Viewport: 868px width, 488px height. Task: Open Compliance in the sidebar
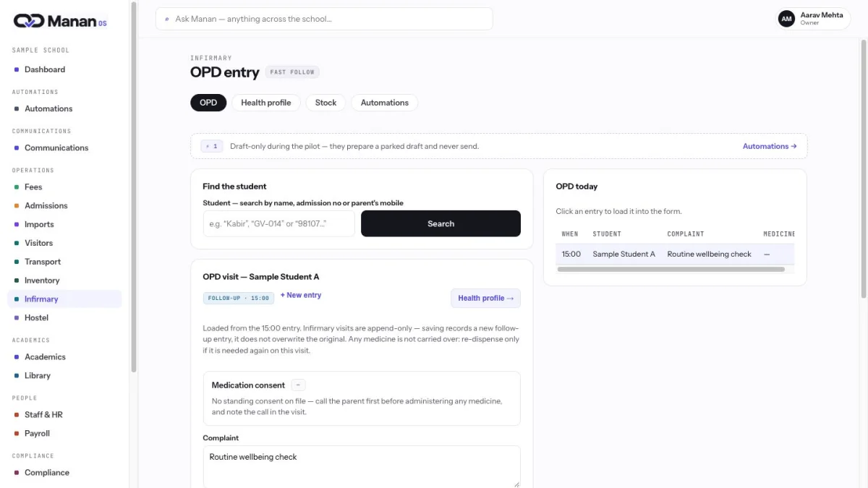pos(47,472)
